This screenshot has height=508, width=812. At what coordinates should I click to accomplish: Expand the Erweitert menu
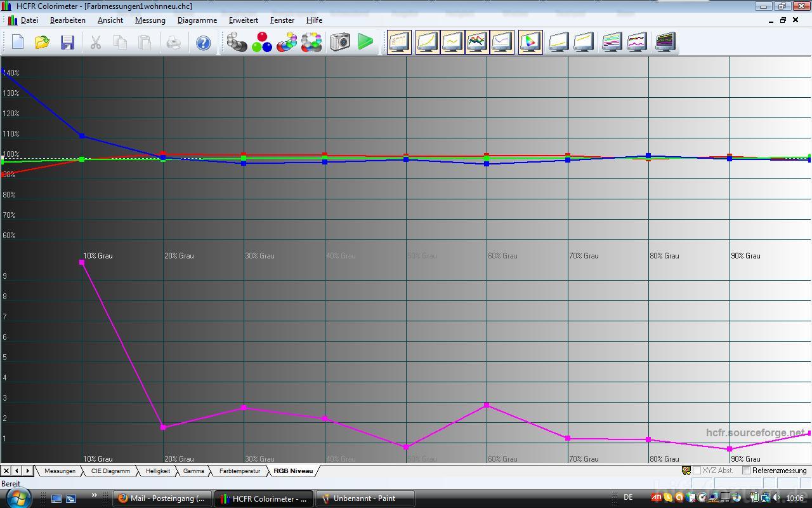(243, 20)
